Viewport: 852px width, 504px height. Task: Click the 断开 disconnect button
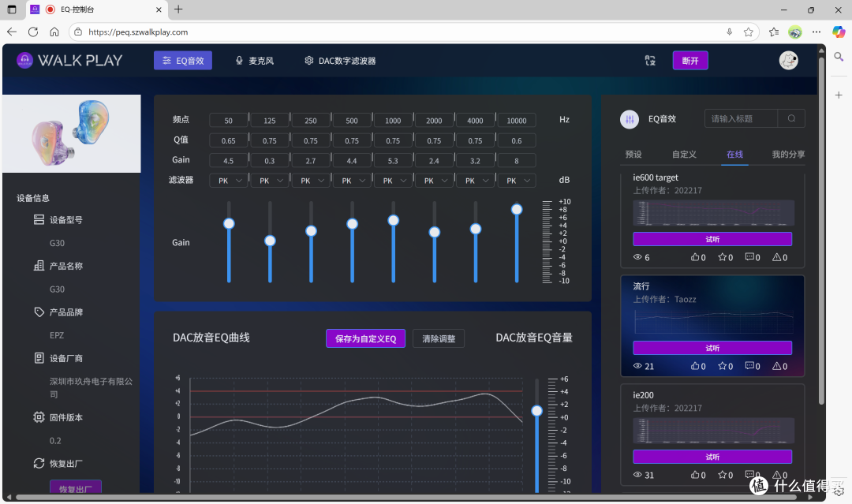coord(690,60)
